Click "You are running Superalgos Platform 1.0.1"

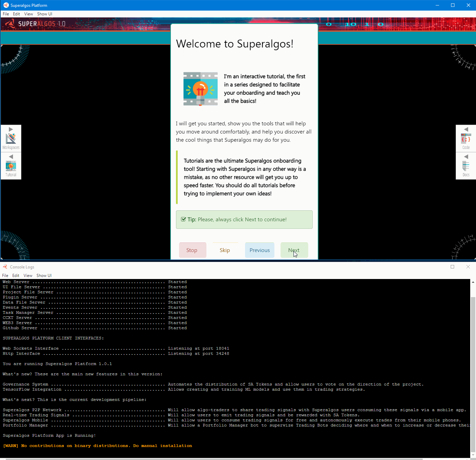coord(57,364)
